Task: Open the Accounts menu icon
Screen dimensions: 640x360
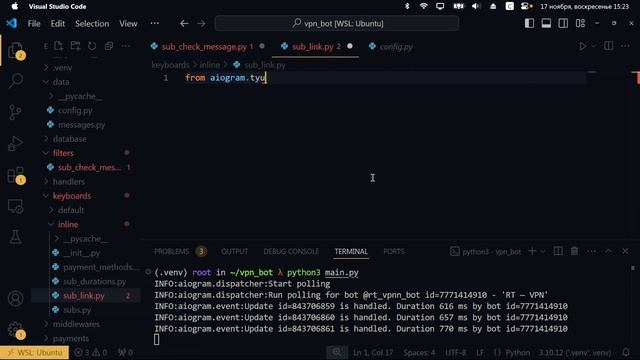Action: 16,299
